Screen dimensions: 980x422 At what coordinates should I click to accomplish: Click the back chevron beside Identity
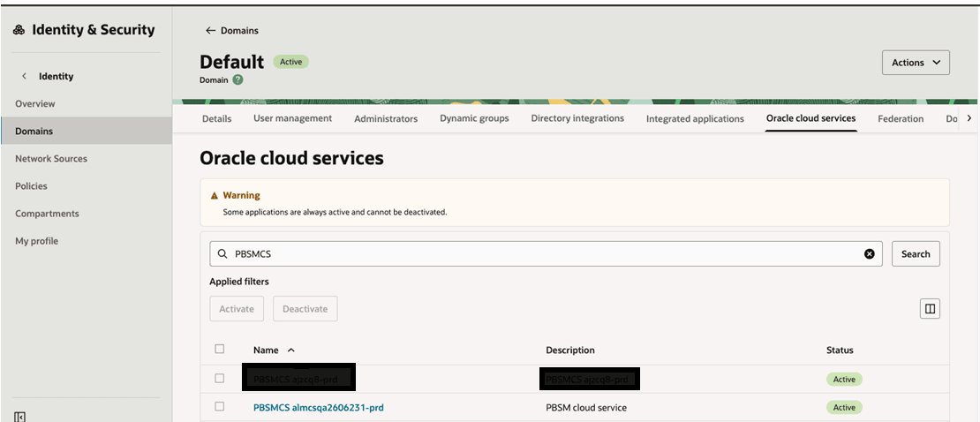(25, 76)
